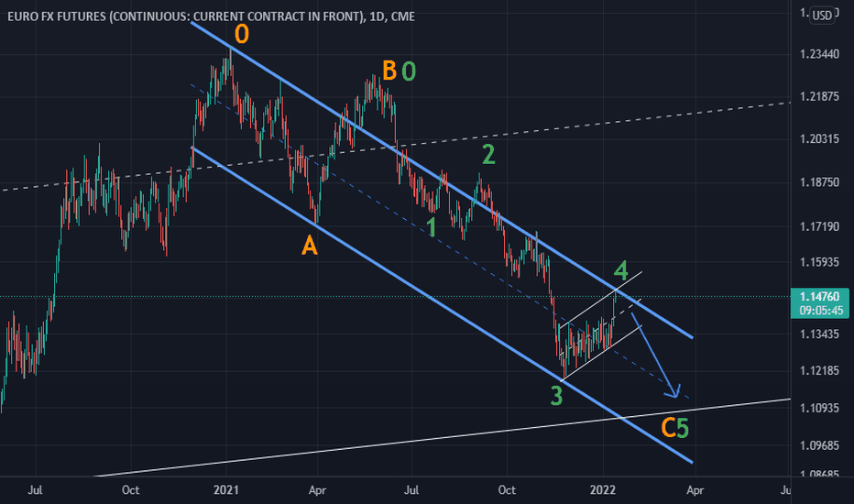Select the green 0 label beside B
Screen dimensions: 854x504
(409, 71)
